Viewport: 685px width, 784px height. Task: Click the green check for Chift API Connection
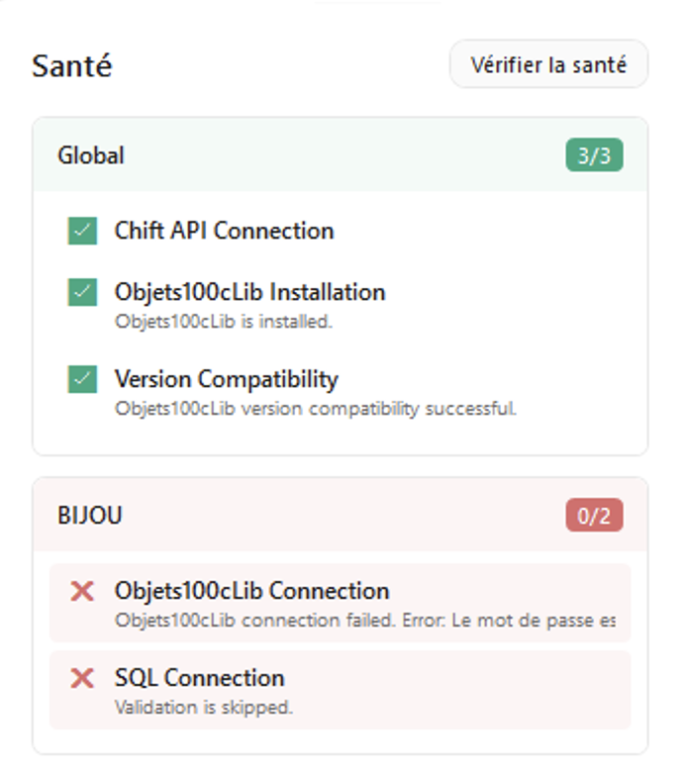click(82, 231)
